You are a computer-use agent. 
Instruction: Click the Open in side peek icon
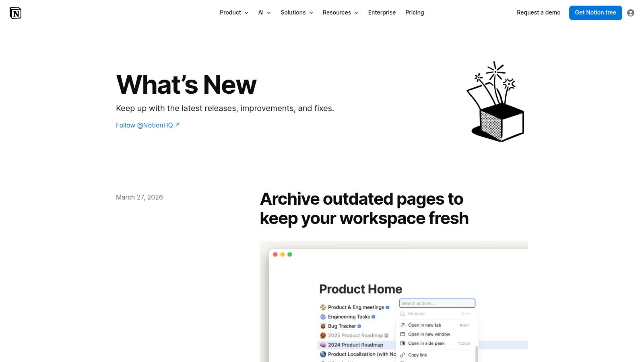point(402,343)
